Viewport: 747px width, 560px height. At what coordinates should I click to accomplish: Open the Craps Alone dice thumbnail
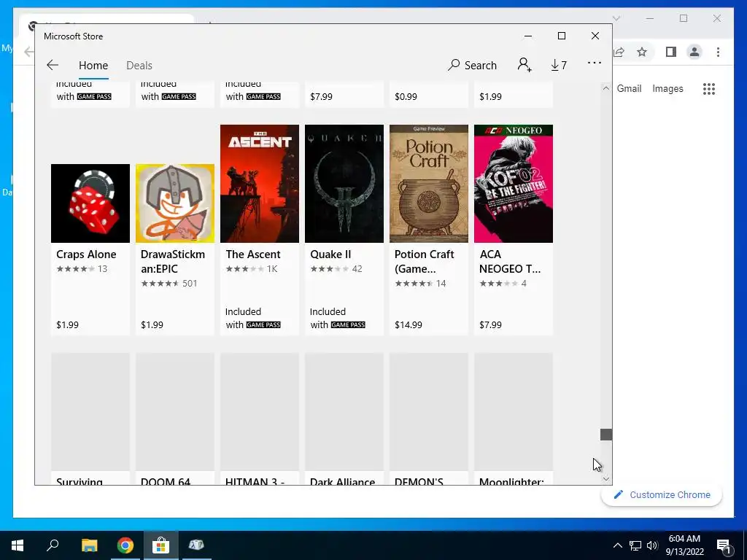click(90, 203)
